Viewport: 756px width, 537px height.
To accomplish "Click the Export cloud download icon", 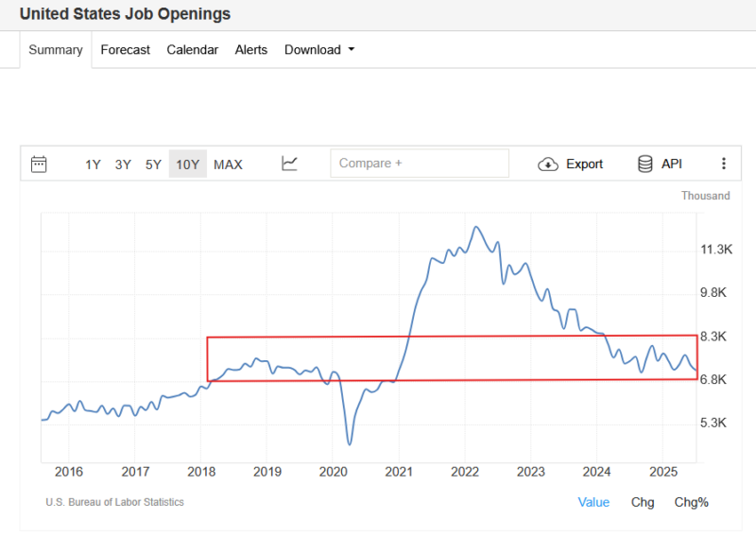I will [x=548, y=164].
